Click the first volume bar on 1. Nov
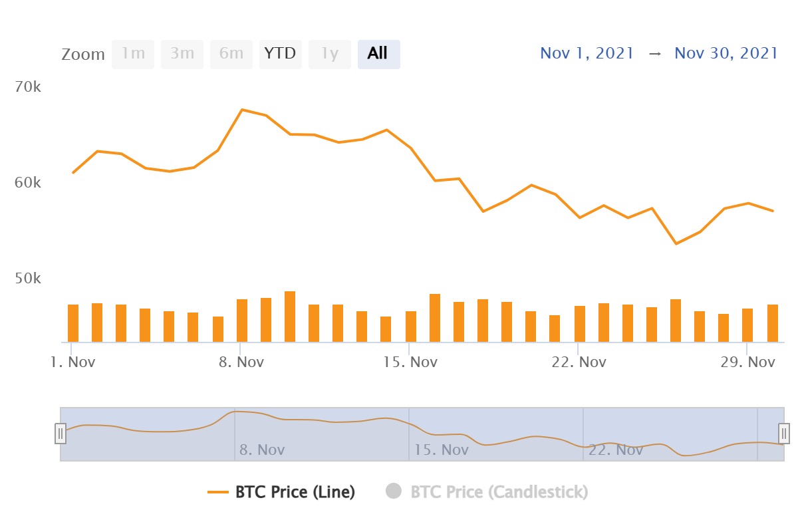The image size is (798, 532). tap(73, 323)
